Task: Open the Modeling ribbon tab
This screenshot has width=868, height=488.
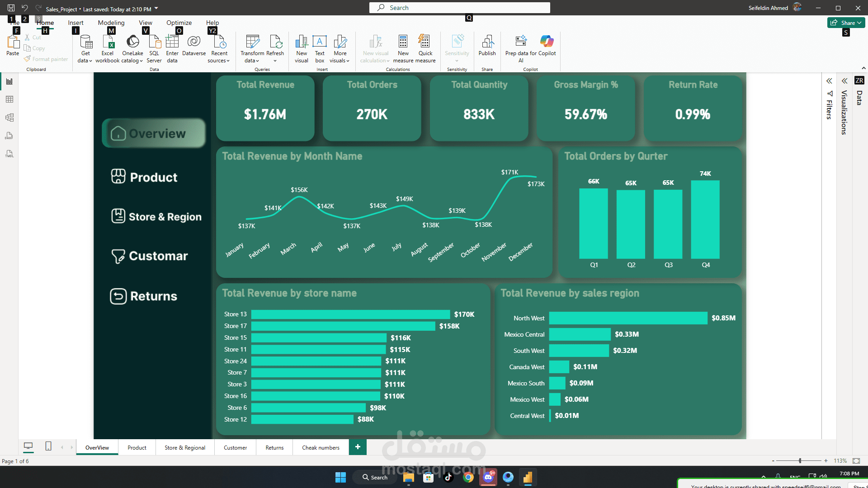Action: tap(111, 23)
